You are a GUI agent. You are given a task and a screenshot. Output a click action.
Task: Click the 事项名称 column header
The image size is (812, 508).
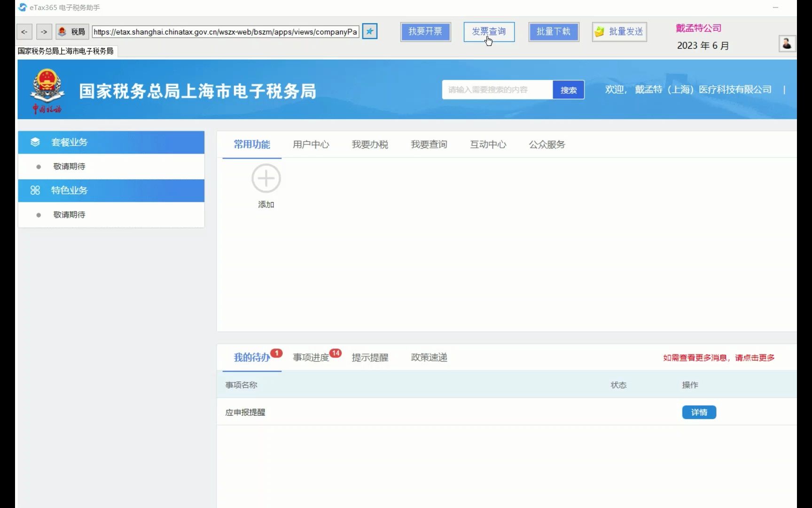pyautogui.click(x=242, y=385)
